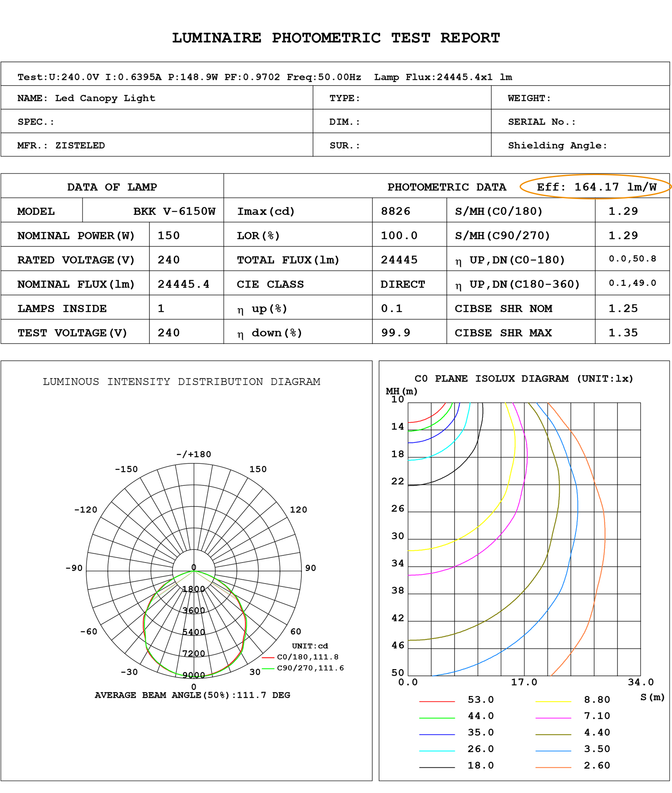The height and width of the screenshot is (793, 672).
Task: Click the C0 PLANE ISOLUX DIAGRAM title
Action: 524,379
